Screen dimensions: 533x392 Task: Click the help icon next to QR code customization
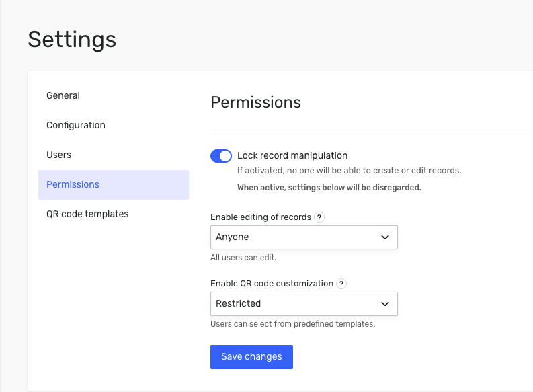point(342,284)
